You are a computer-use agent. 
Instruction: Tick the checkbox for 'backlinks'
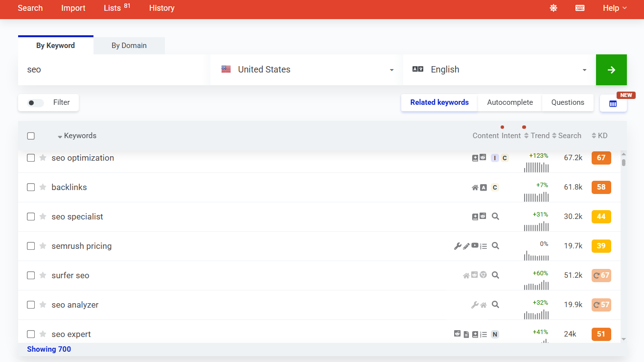point(31,187)
